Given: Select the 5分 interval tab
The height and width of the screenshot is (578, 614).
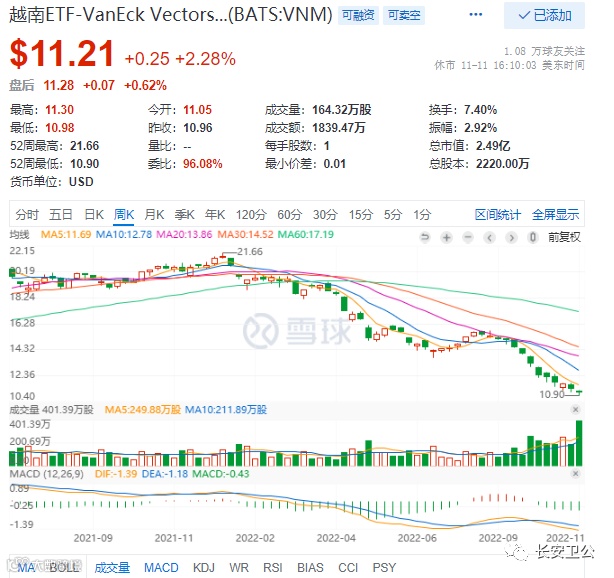Looking at the screenshot, I should coord(393,215).
